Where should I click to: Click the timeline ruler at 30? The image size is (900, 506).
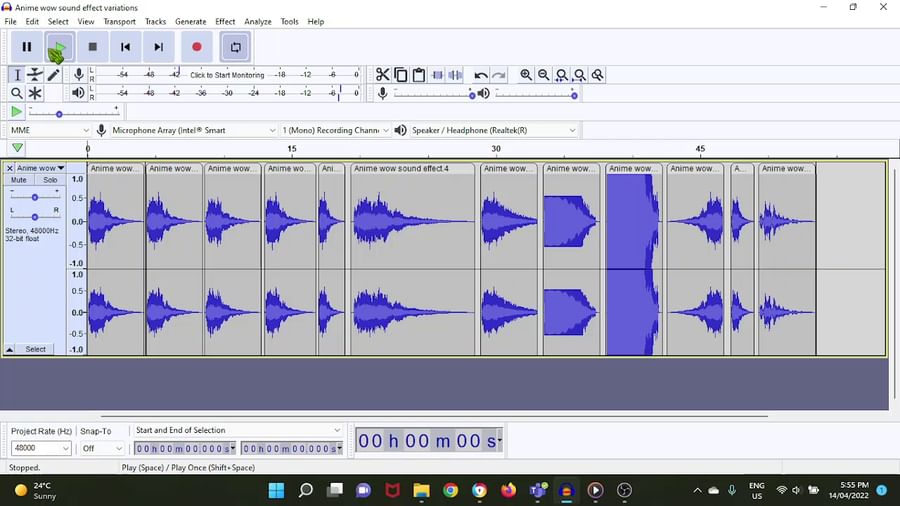tap(496, 149)
